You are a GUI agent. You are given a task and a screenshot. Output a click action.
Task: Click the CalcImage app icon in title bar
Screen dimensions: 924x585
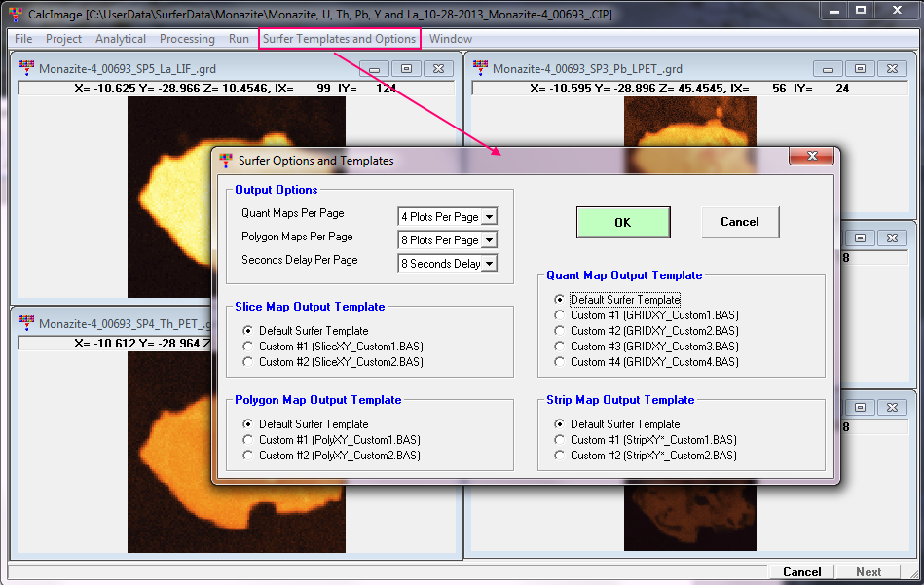tap(14, 15)
